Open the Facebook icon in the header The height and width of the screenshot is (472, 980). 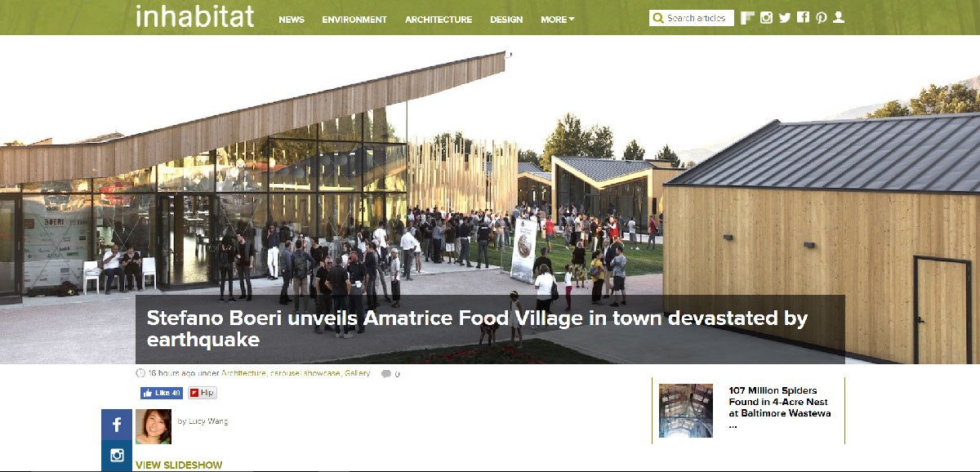[x=804, y=17]
